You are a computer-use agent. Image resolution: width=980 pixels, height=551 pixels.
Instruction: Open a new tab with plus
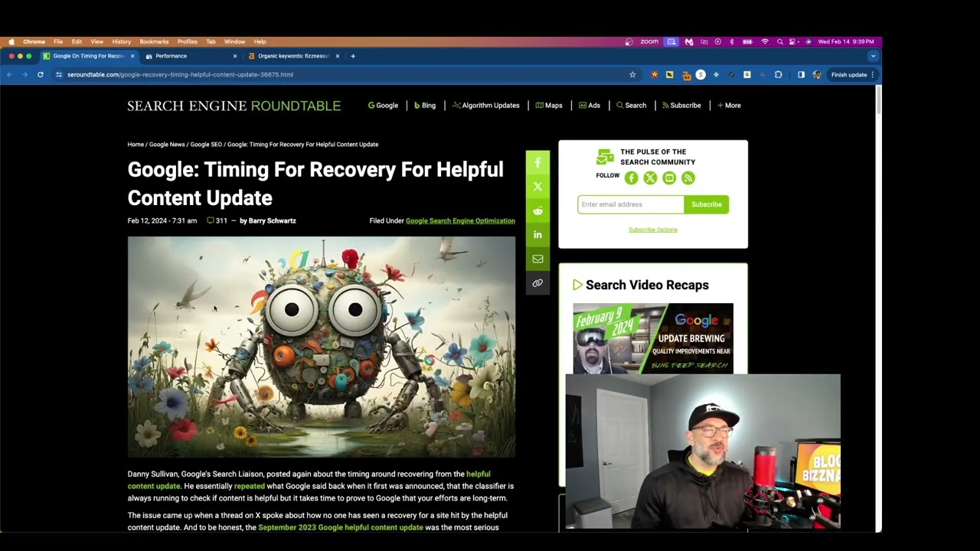(353, 56)
